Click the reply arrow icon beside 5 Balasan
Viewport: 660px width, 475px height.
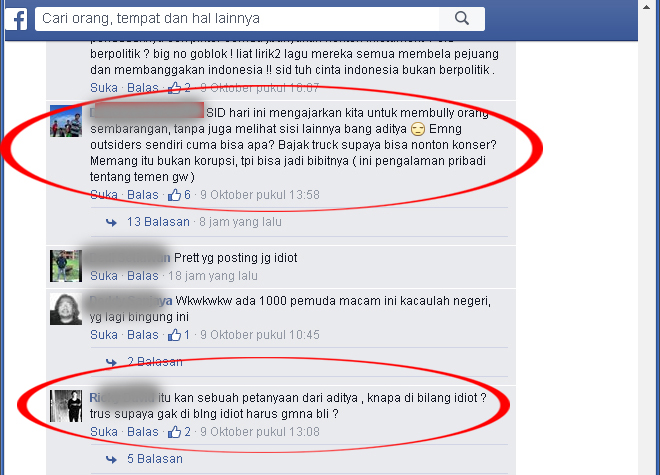pyautogui.click(x=111, y=459)
